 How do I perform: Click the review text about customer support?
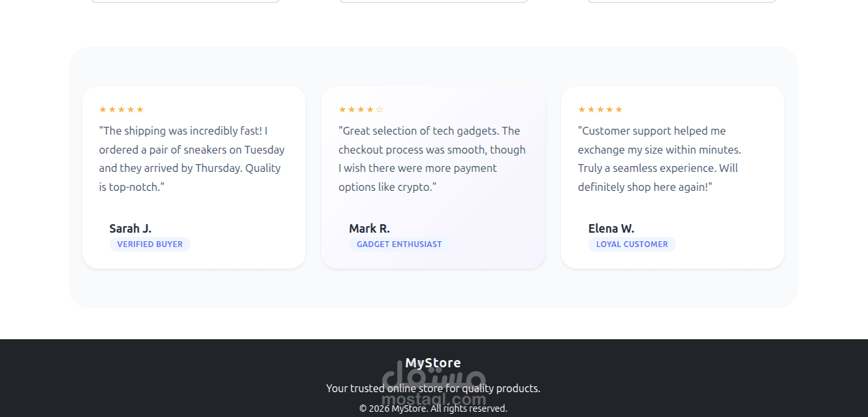point(660,159)
